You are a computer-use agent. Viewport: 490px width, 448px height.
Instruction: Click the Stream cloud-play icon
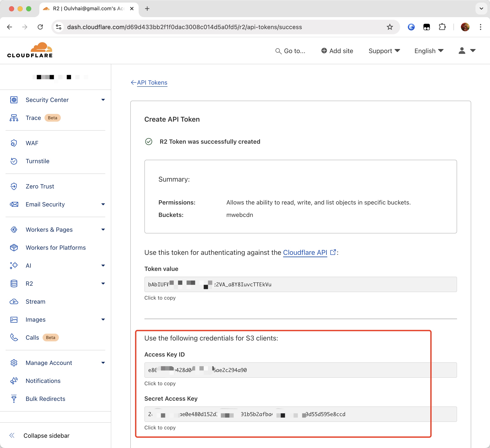point(14,302)
